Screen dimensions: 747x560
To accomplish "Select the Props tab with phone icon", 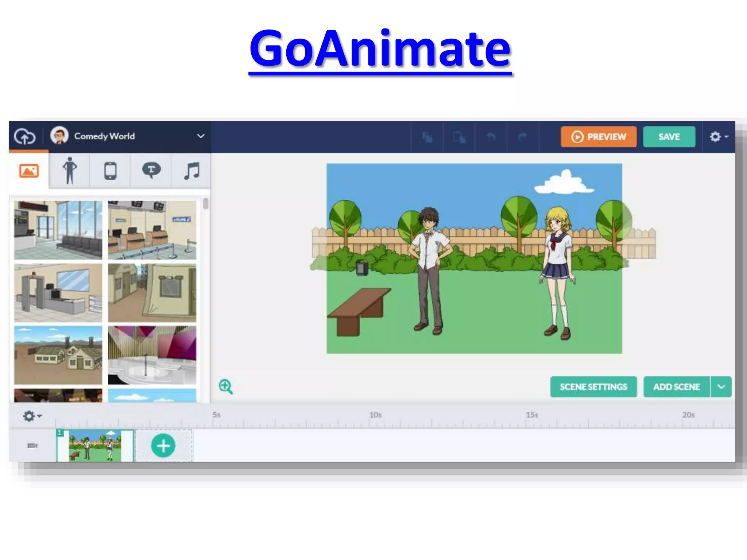I will pyautogui.click(x=110, y=171).
